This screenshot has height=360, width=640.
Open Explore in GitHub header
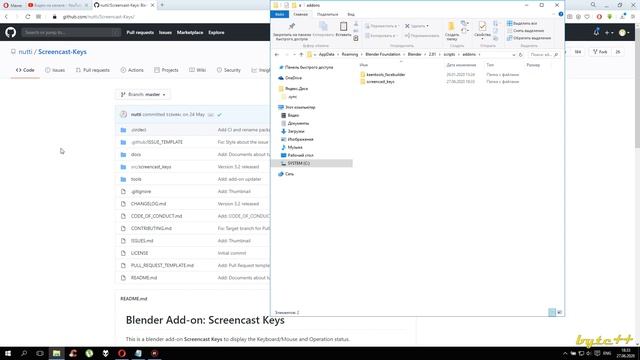point(216,32)
